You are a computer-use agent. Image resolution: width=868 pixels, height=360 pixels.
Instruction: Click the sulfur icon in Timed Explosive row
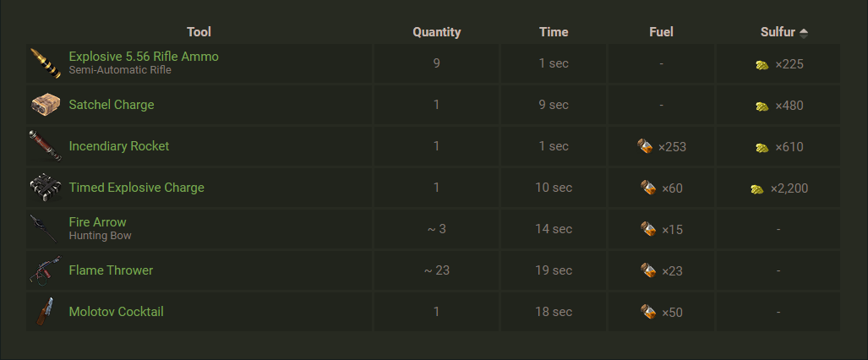pos(757,189)
